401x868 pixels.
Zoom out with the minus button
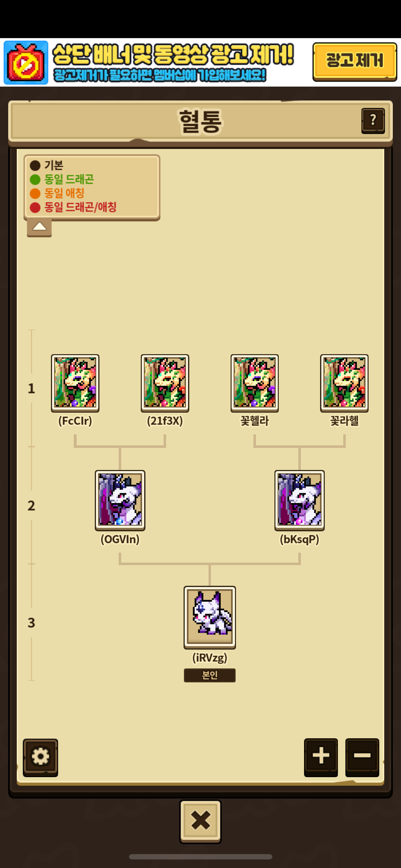[362, 757]
